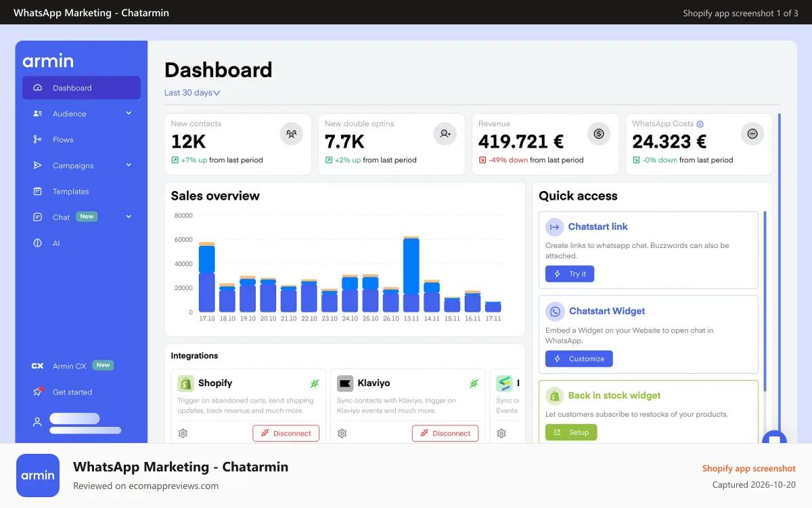
Task: Click the Campaigns send-arrow icon
Action: tap(38, 165)
